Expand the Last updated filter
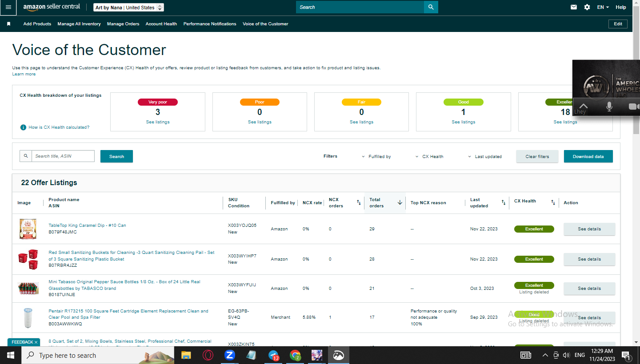The image size is (640, 364). [485, 157]
